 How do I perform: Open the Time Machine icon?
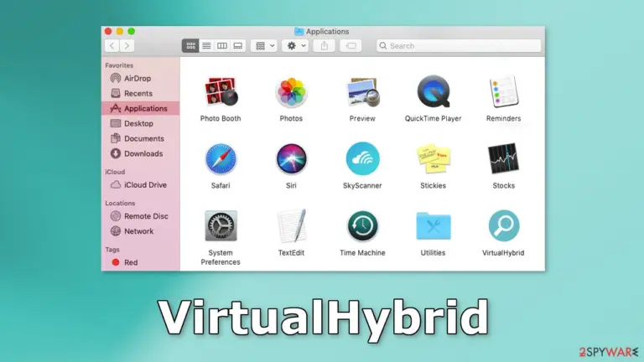362,225
